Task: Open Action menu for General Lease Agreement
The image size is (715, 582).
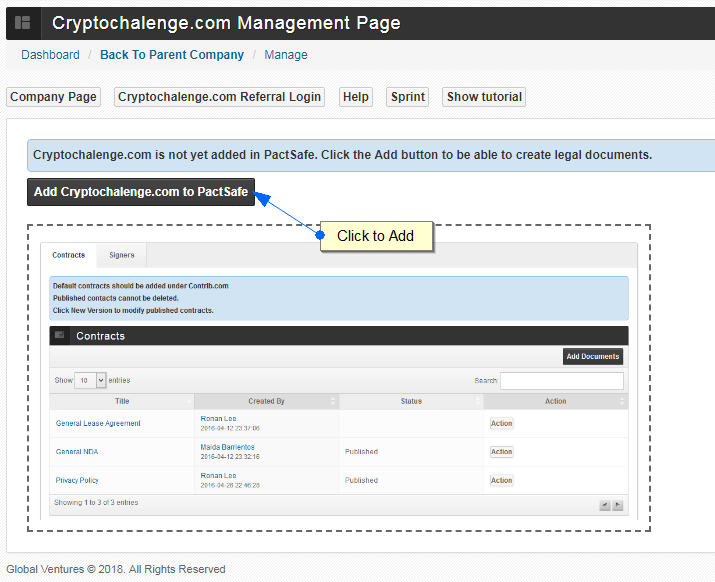Action: (x=502, y=423)
